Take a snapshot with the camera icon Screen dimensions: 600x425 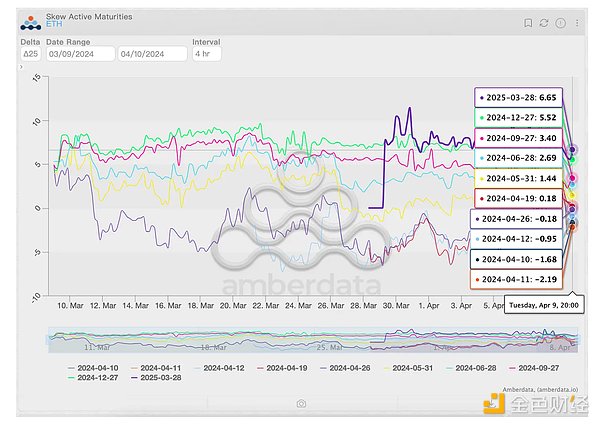(301, 403)
